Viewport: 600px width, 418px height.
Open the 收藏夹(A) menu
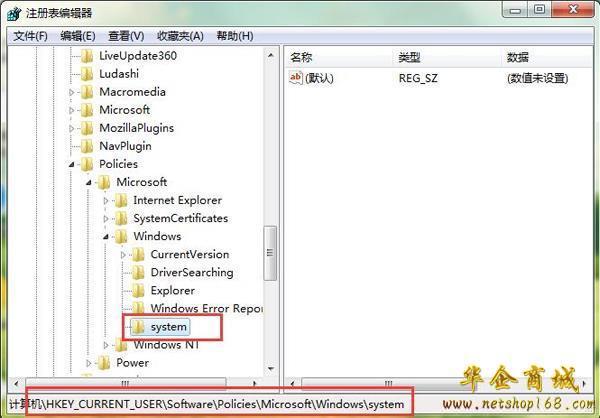[x=180, y=36]
